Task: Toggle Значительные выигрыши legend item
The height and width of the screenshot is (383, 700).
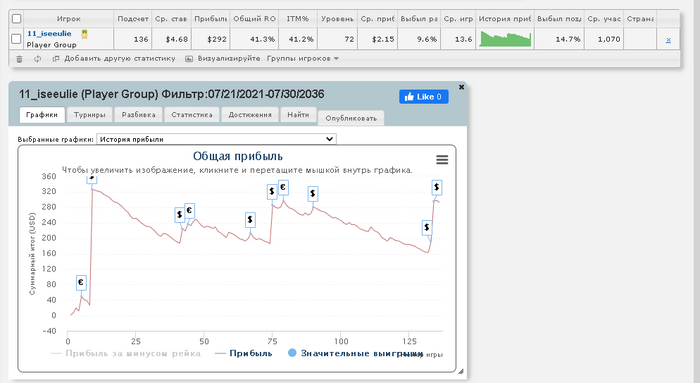Action: click(x=355, y=353)
